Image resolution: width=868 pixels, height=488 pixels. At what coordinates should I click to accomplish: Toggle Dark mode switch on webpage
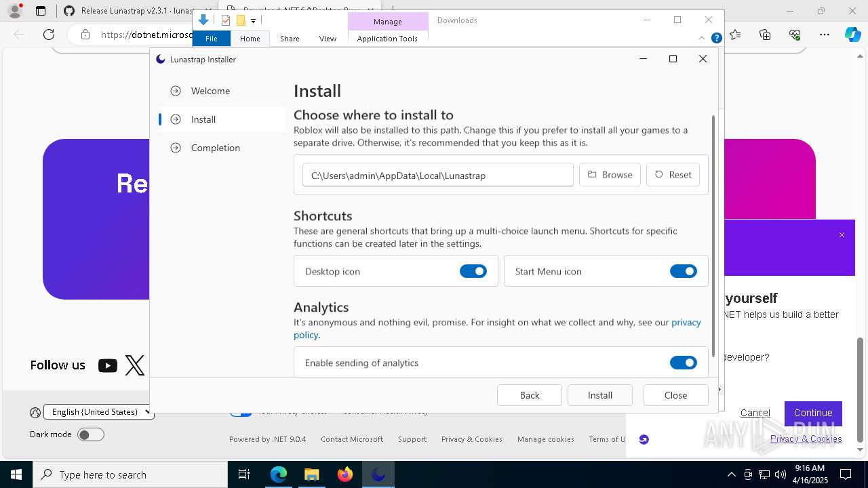coord(90,434)
